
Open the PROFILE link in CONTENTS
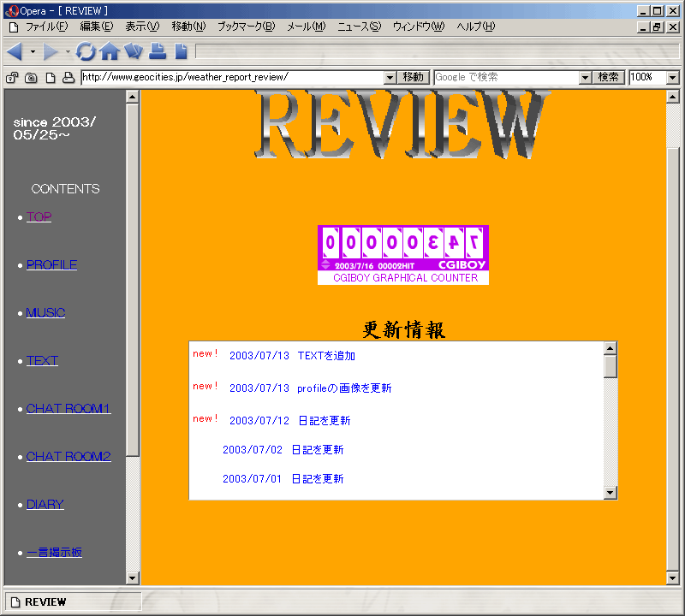(x=51, y=265)
